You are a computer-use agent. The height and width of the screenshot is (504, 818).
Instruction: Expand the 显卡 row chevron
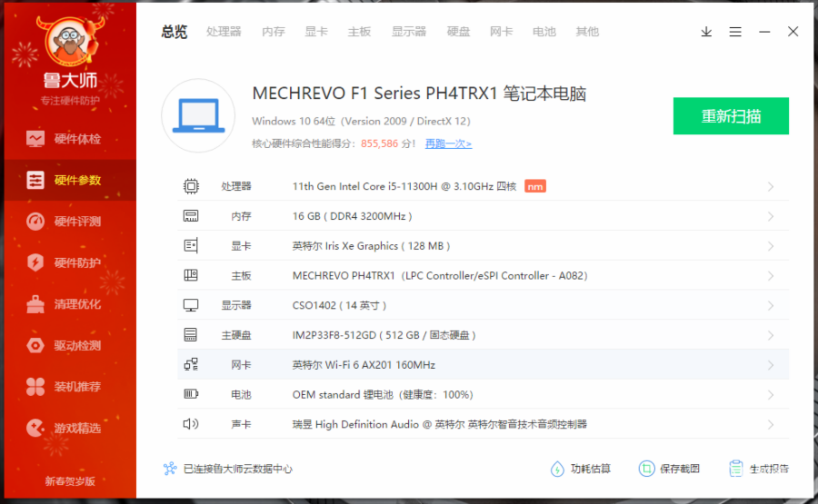coord(771,246)
